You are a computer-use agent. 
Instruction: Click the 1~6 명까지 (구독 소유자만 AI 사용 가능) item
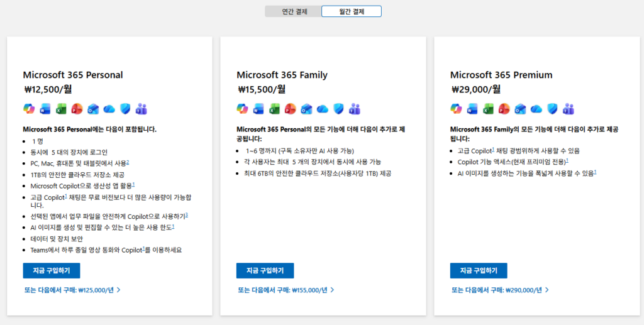300,151
